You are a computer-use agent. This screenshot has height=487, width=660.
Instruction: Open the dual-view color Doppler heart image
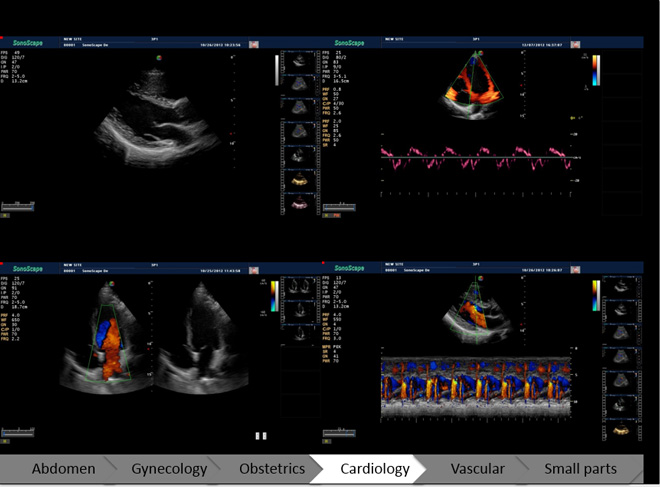point(154,338)
